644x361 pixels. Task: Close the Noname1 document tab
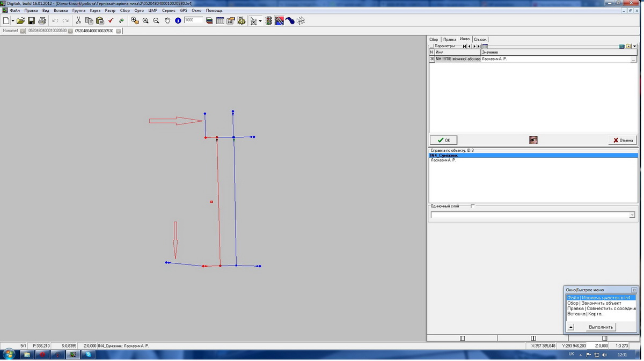[23, 31]
